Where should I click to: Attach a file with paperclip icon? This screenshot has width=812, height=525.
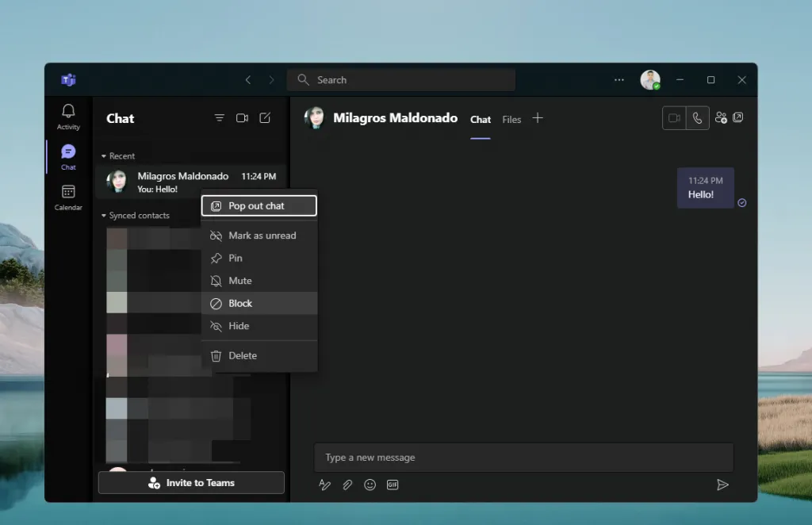click(347, 485)
